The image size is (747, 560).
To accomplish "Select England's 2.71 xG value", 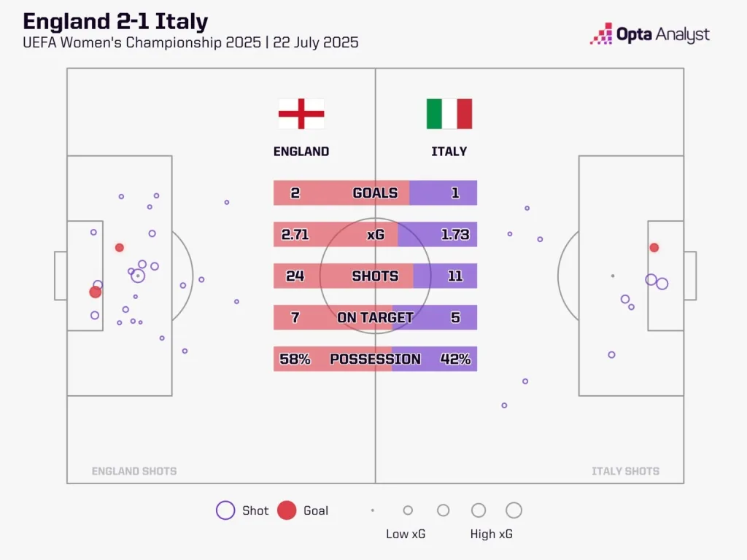I will pyautogui.click(x=296, y=235).
